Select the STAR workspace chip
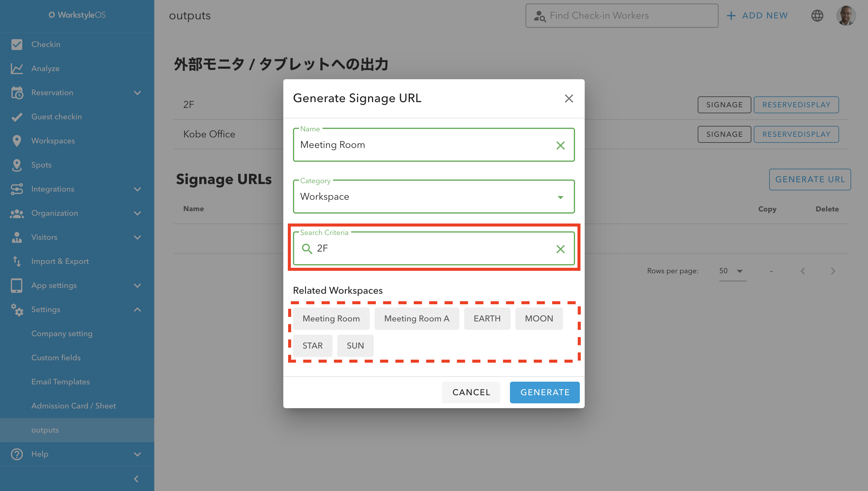This screenshot has height=491, width=868. pos(312,346)
